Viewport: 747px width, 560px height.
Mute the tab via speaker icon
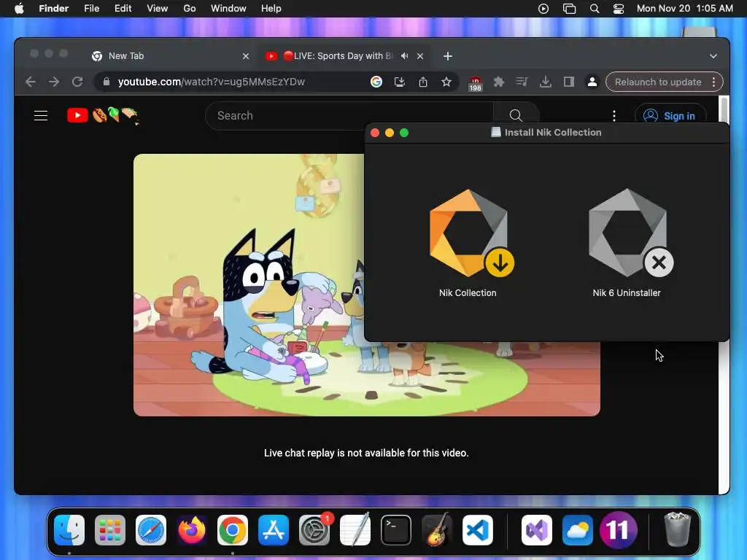click(x=404, y=55)
